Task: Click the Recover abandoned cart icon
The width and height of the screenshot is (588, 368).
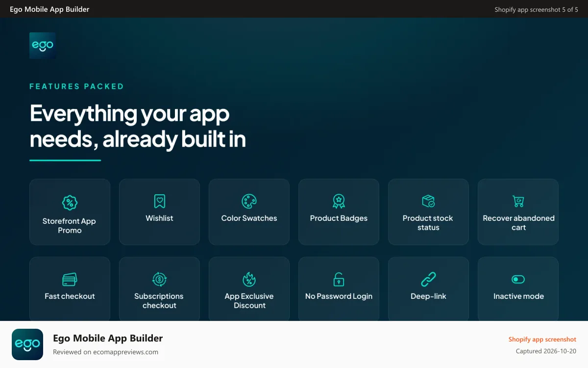Action: 518,201
